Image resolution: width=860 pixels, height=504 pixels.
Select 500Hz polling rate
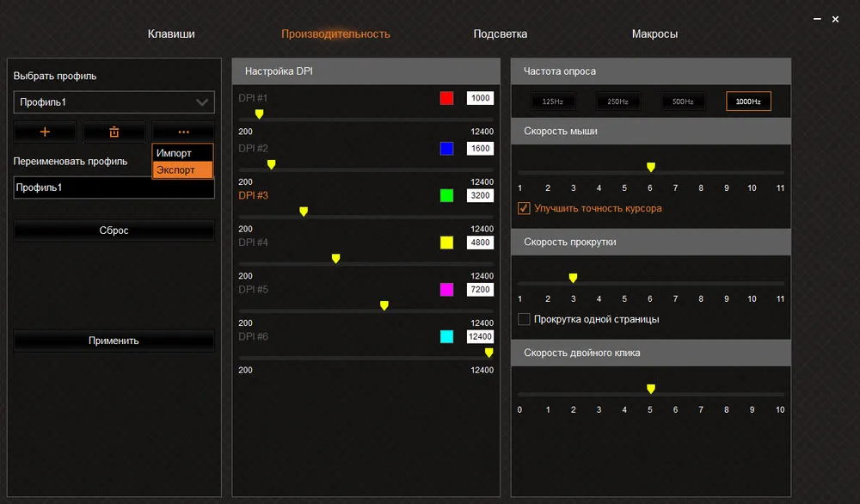(683, 101)
